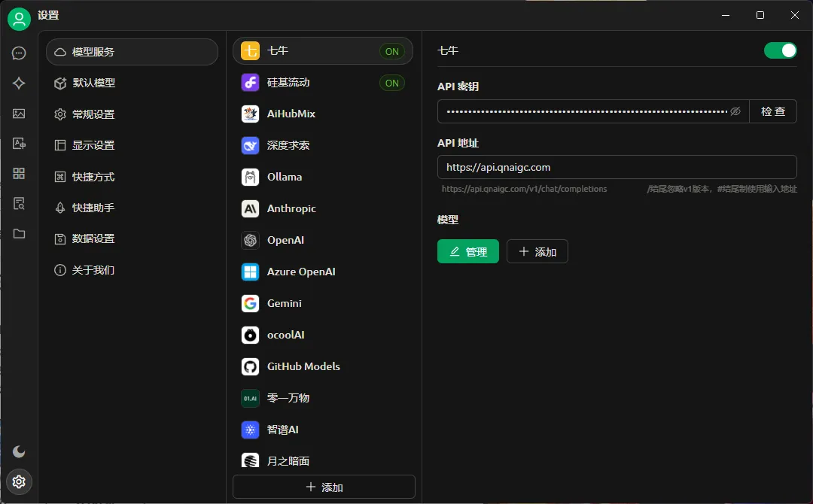Open the knowledge base search icon
The height and width of the screenshot is (504, 813).
point(19,204)
